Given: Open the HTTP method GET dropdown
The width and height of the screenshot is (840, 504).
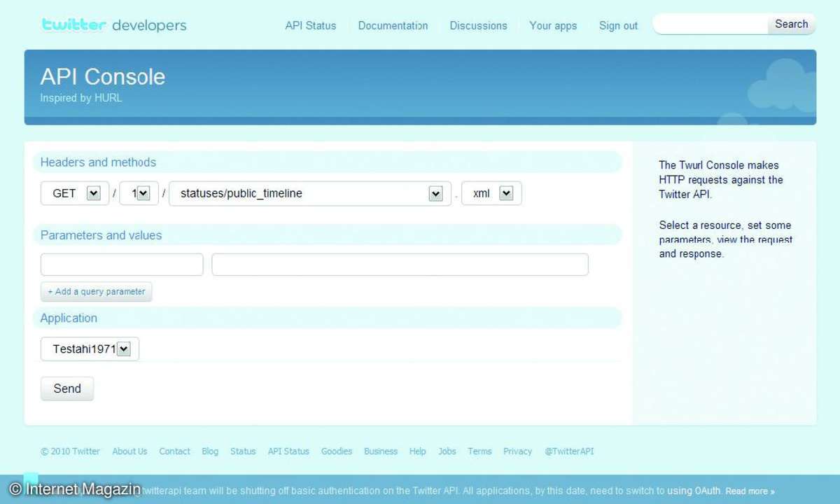Looking at the screenshot, I should click(x=75, y=193).
